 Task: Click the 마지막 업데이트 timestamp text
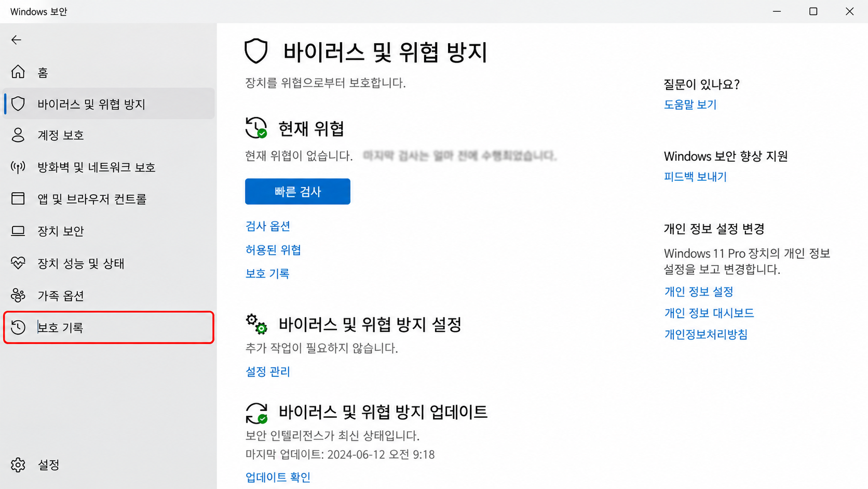(x=340, y=455)
